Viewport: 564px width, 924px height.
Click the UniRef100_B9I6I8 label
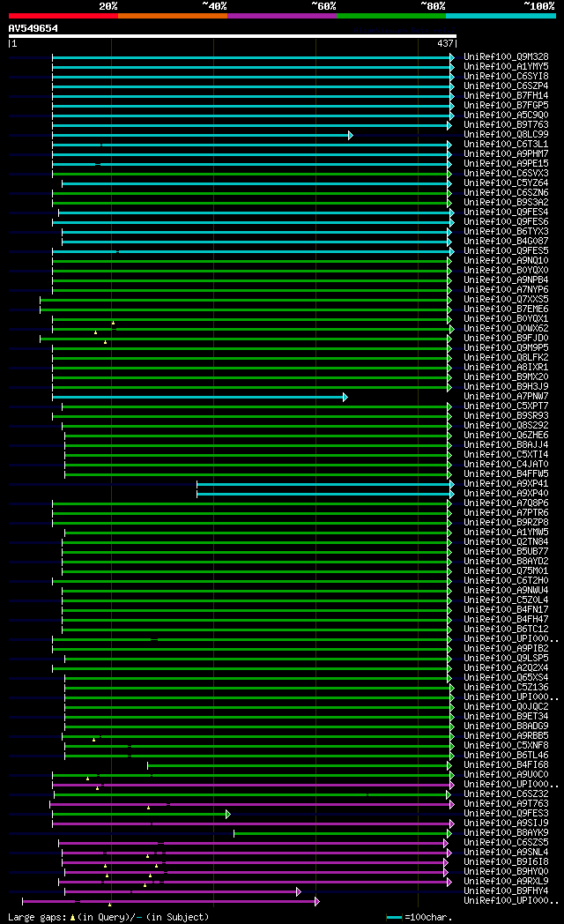[506, 862]
